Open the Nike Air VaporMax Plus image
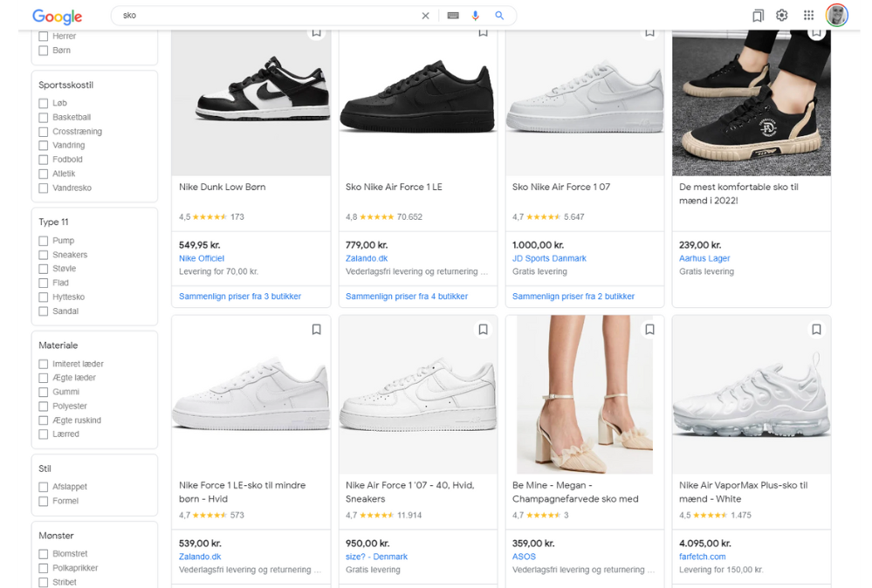The image size is (872, 588). tap(752, 394)
